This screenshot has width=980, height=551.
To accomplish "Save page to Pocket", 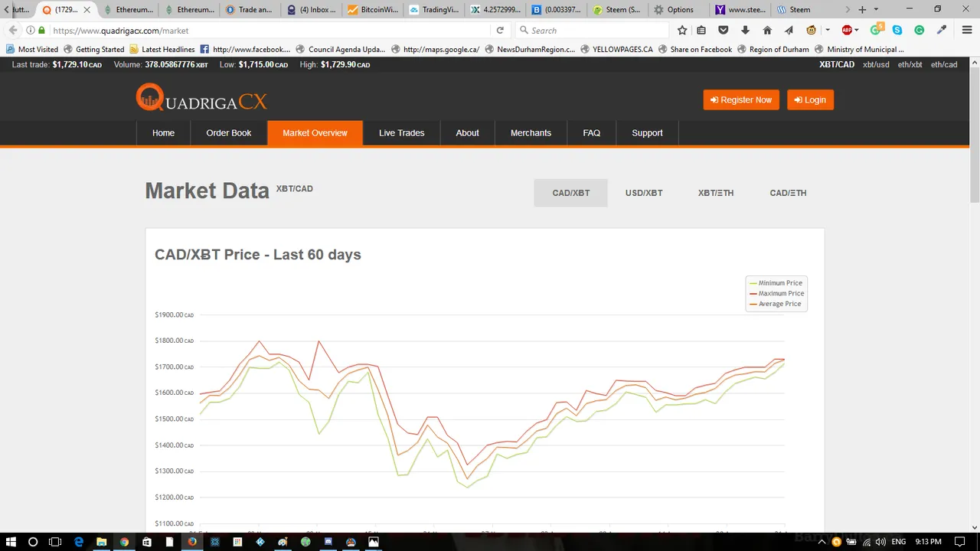I will pos(723,31).
